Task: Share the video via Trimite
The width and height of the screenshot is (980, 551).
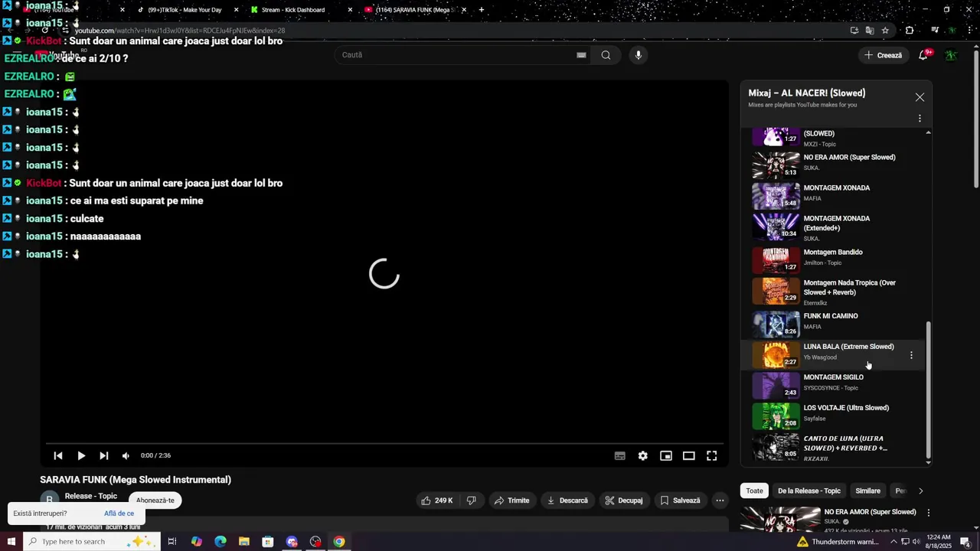Action: pos(511,500)
